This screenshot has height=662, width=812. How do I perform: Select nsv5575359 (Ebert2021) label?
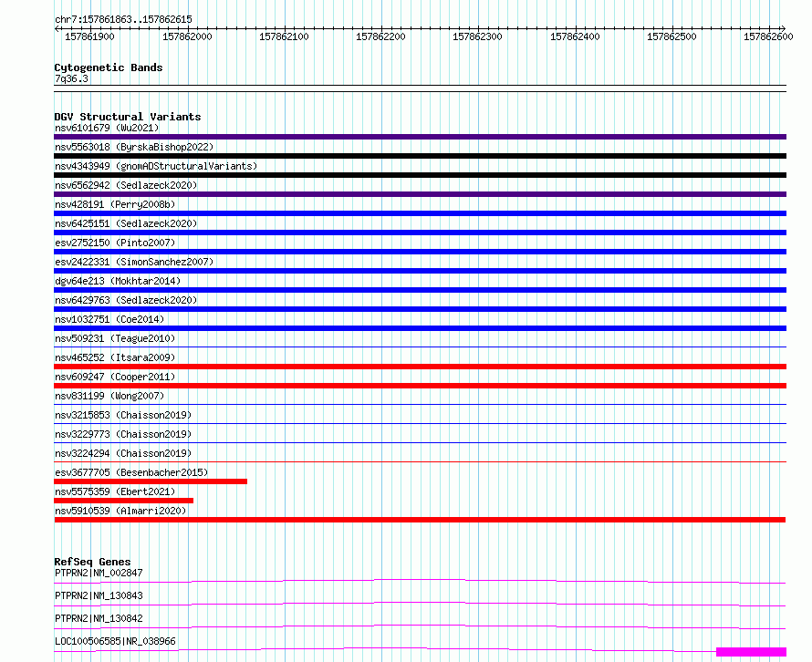tap(115, 491)
